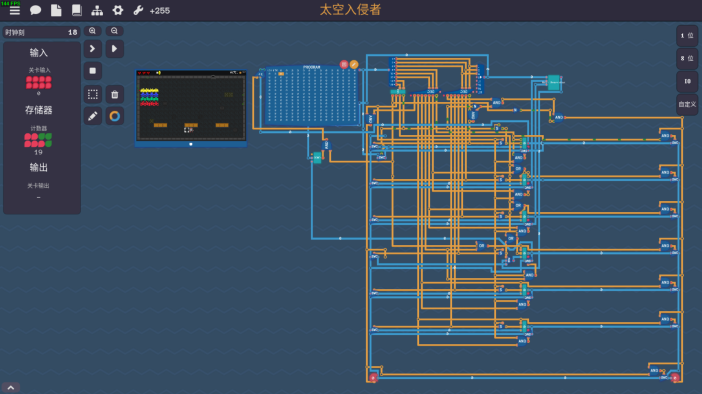This screenshot has height=394, width=702.
Task: Pick the orange wire color ring
Action: click(x=115, y=116)
